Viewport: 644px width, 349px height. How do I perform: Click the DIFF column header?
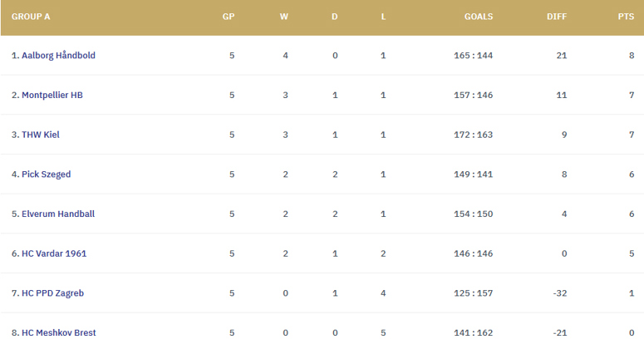tap(557, 17)
